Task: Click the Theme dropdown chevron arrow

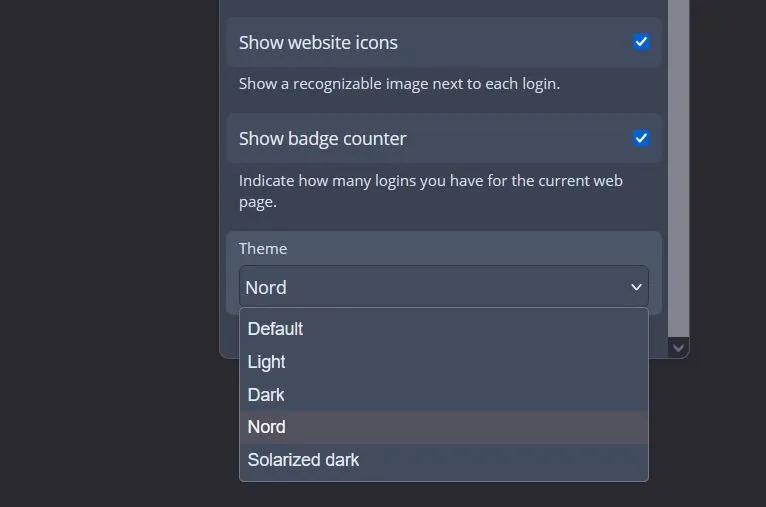Action: pos(636,287)
